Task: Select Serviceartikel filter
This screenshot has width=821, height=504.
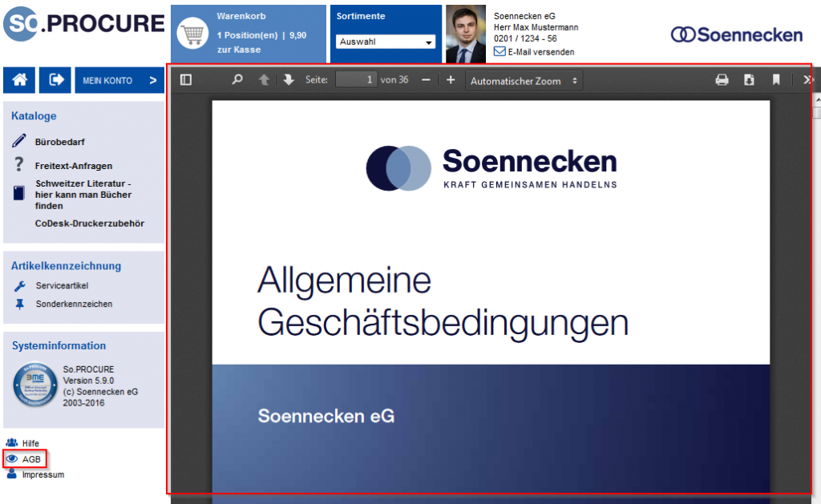Action: 62,286
